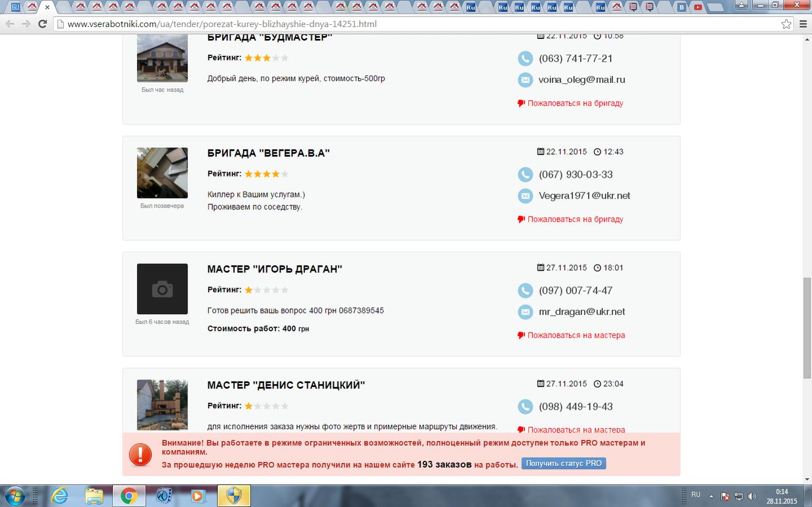
Task: Open БРИГАДА "ВЕГЕРА.В.А" profile title
Action: [x=269, y=153]
